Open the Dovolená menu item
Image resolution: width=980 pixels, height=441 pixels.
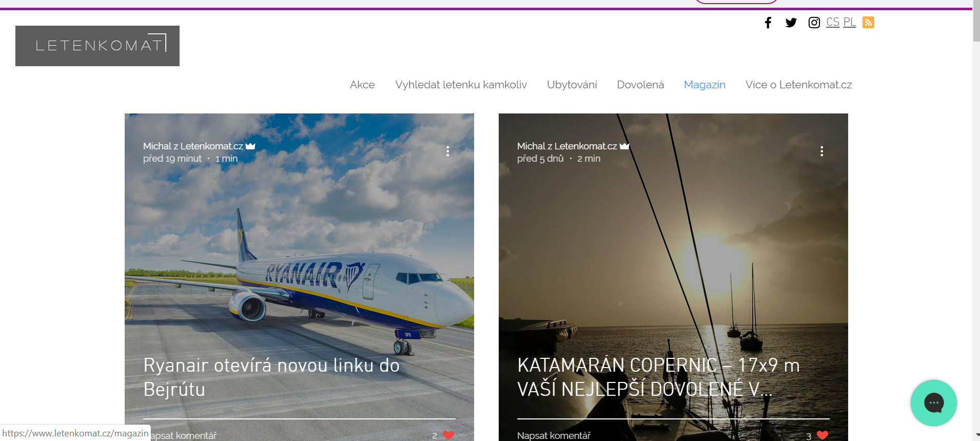640,85
